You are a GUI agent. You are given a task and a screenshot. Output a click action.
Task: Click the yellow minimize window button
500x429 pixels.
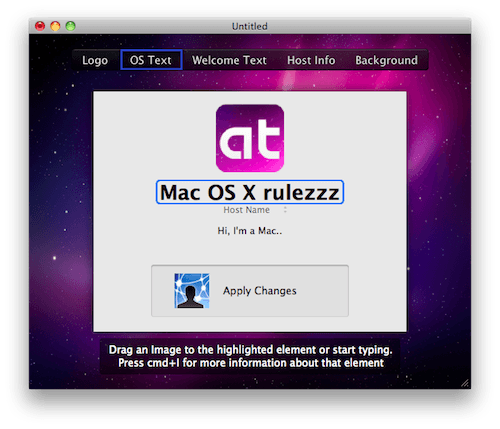pyautogui.click(x=55, y=26)
